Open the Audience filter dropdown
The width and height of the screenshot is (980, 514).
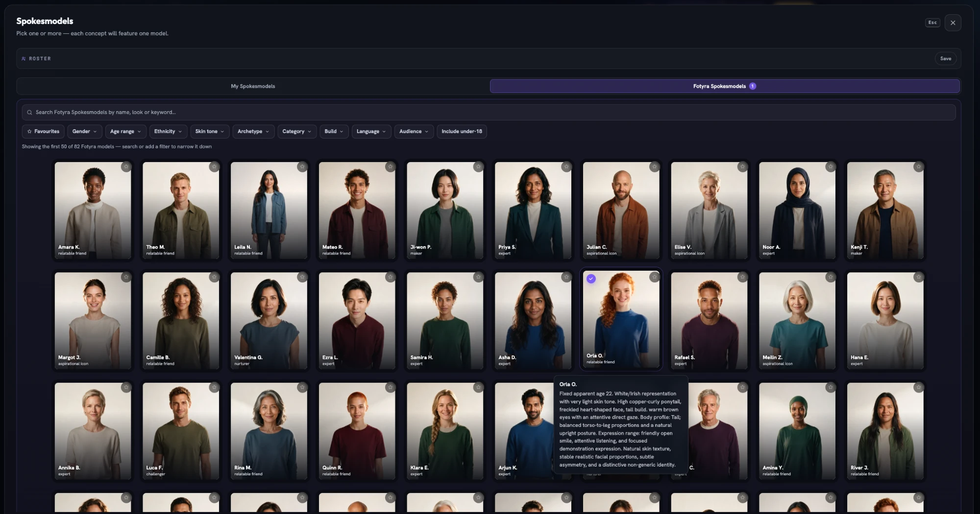coord(414,131)
